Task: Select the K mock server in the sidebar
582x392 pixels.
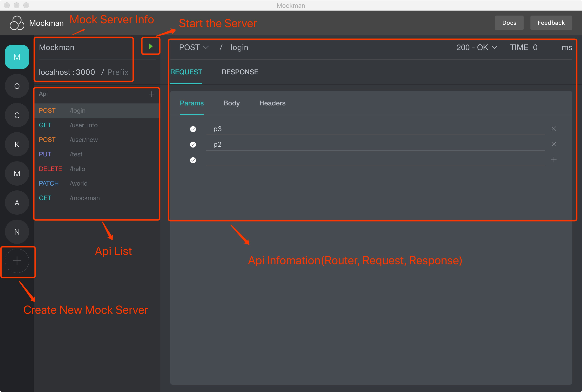Action: coord(17,144)
